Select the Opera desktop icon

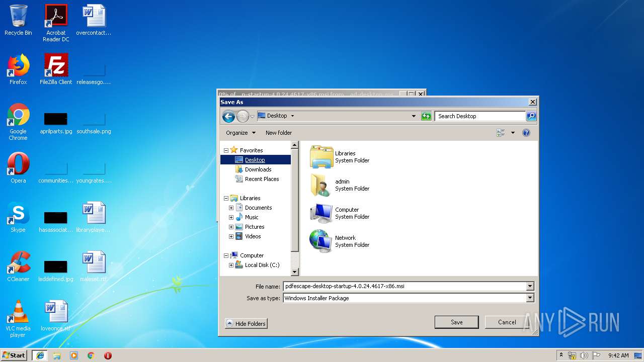coord(18,168)
